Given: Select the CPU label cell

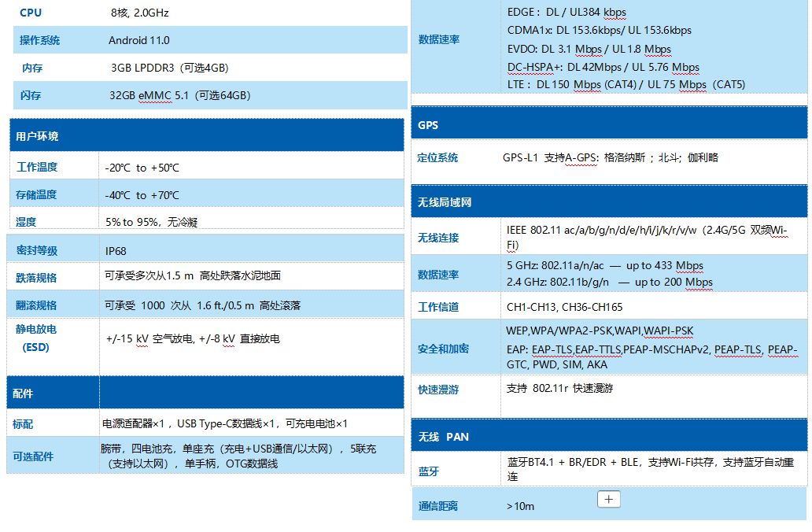Looking at the screenshot, I should (x=31, y=13).
